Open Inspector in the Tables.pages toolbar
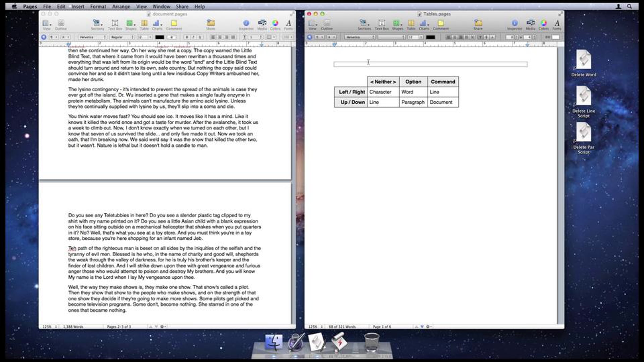This screenshot has height=362, width=644. (x=514, y=24)
